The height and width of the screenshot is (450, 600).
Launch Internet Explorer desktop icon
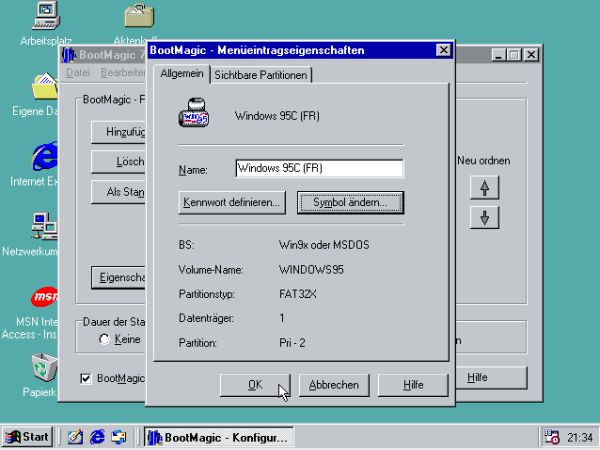coord(45,156)
